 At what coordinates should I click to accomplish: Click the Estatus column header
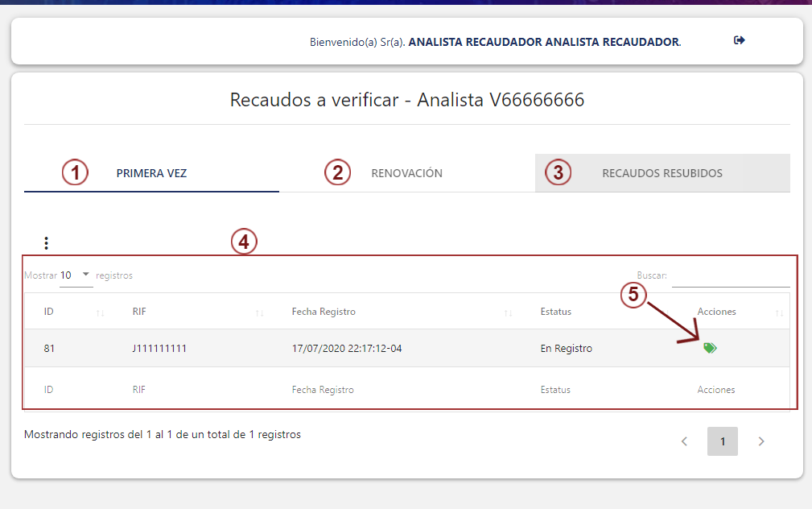tap(555, 312)
